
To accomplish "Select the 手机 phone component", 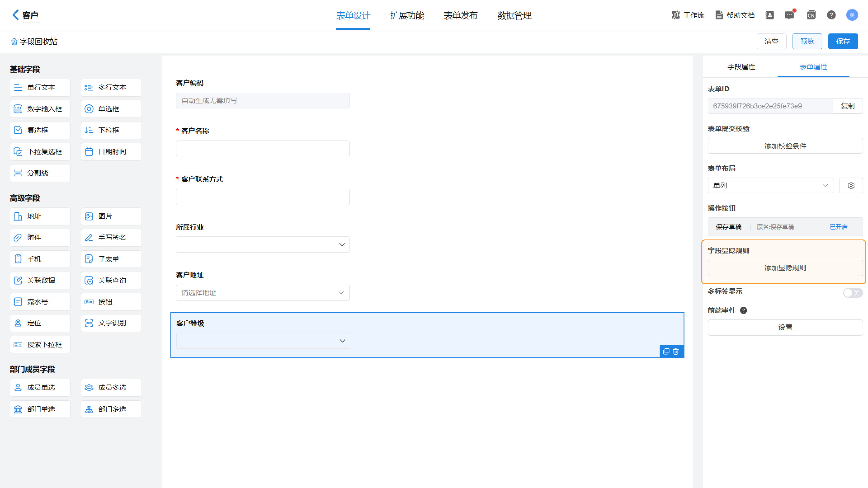I will pyautogui.click(x=40, y=259).
